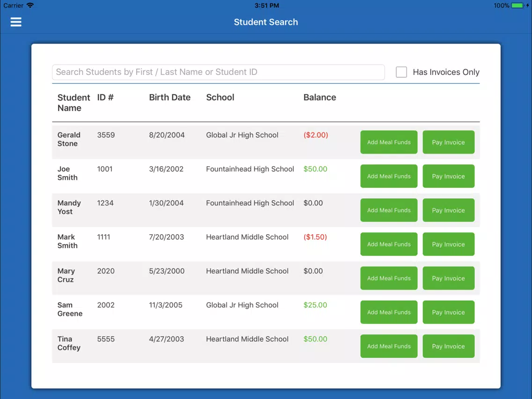Focus the student search field
The width and height of the screenshot is (532, 399).
218,72
